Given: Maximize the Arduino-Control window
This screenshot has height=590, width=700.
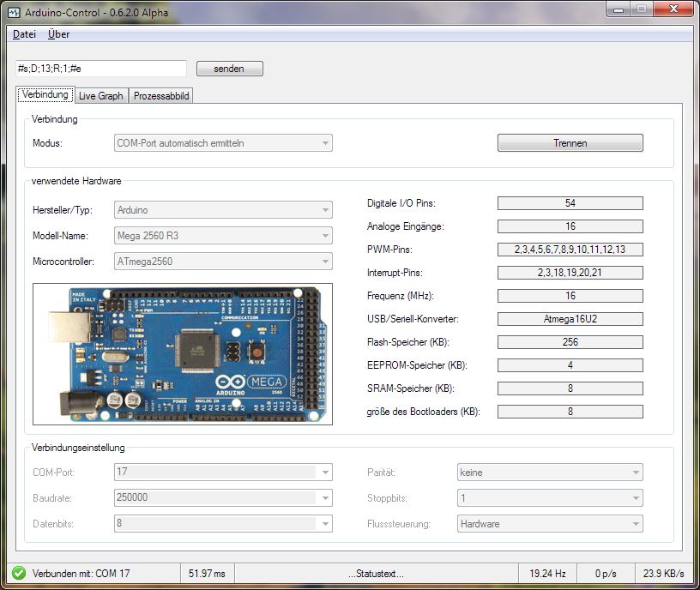Looking at the screenshot, I should point(642,9).
